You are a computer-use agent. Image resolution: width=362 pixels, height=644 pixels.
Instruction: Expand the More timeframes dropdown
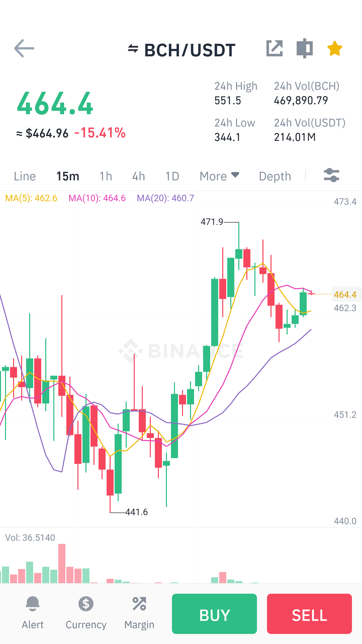219,176
